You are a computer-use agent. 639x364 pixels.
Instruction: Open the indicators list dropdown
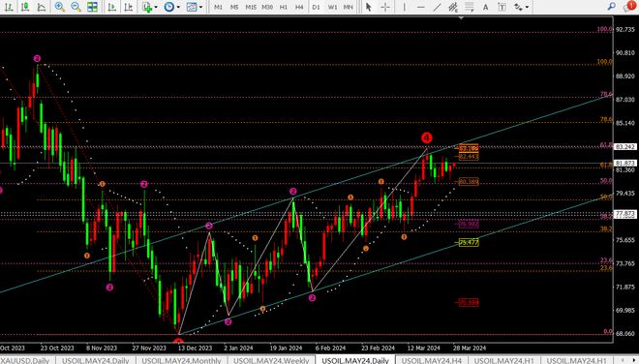(x=149, y=7)
